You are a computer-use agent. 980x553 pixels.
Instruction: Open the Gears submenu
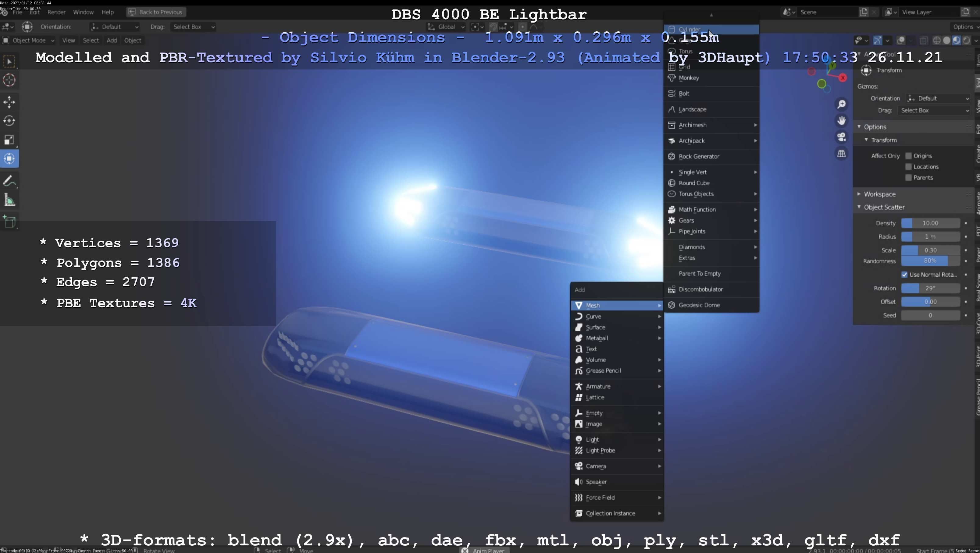[x=711, y=221]
